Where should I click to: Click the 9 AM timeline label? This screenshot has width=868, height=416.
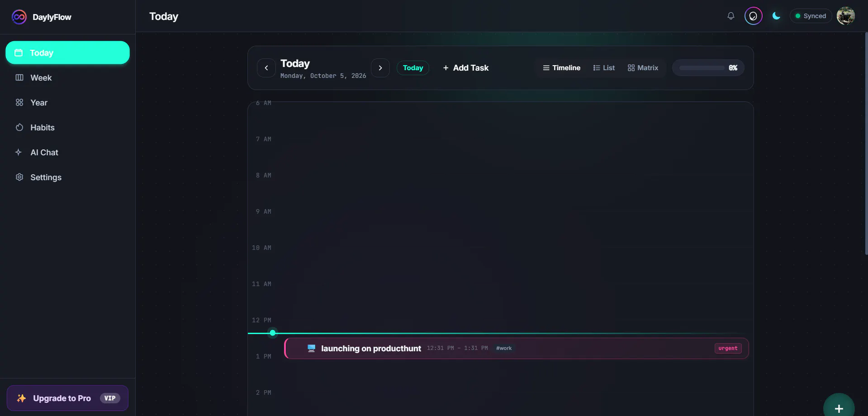(263, 211)
